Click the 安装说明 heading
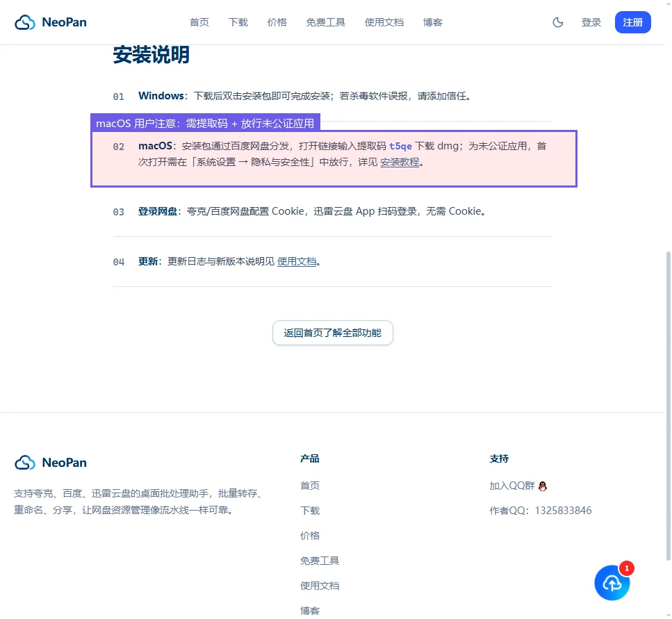This screenshot has height=619, width=672. coord(151,55)
